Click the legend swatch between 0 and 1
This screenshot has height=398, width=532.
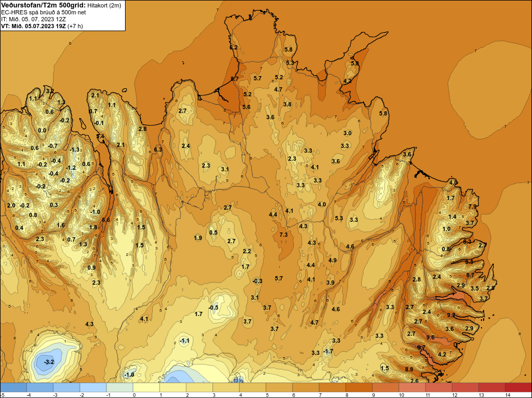146,387
